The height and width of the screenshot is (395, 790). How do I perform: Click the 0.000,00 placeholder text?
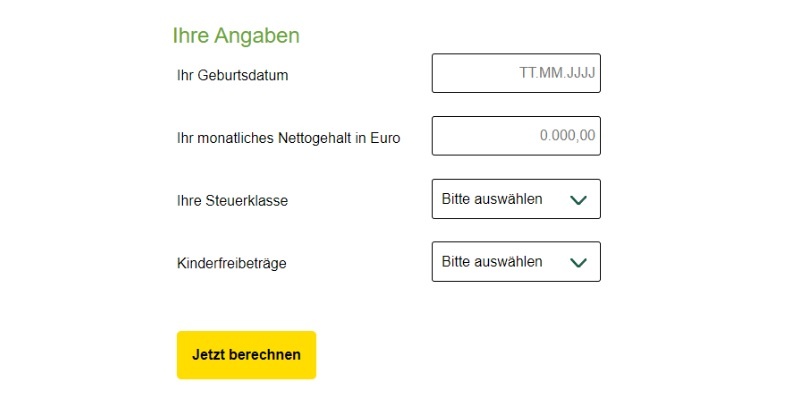coord(567,136)
